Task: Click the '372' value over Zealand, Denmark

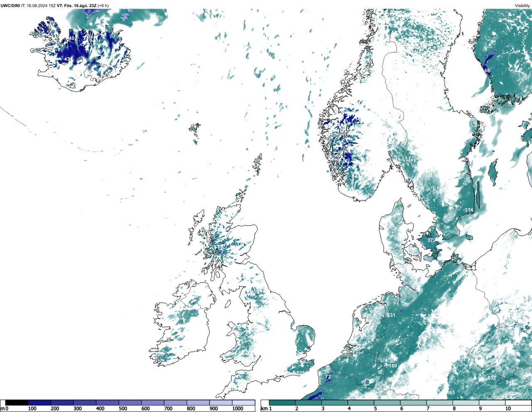Action: [431, 240]
